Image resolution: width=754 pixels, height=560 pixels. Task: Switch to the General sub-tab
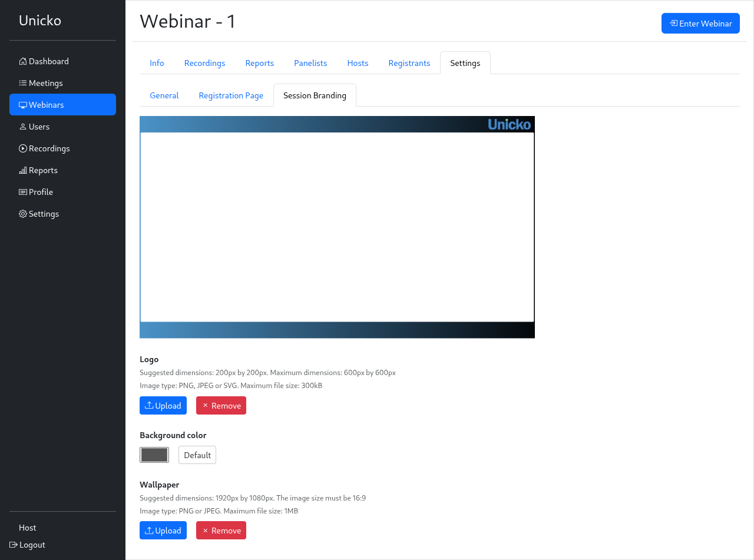(164, 95)
